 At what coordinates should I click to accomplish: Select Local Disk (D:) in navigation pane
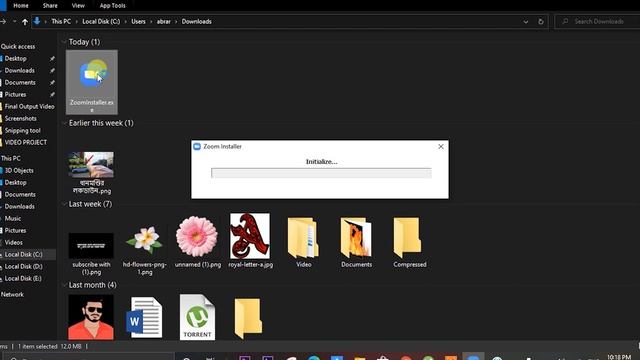[24, 267]
